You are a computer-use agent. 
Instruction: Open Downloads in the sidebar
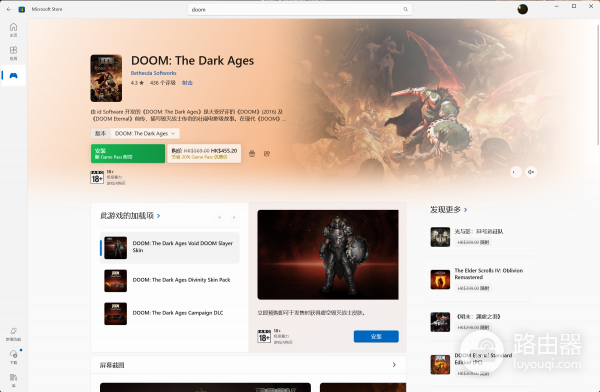[x=13, y=356]
